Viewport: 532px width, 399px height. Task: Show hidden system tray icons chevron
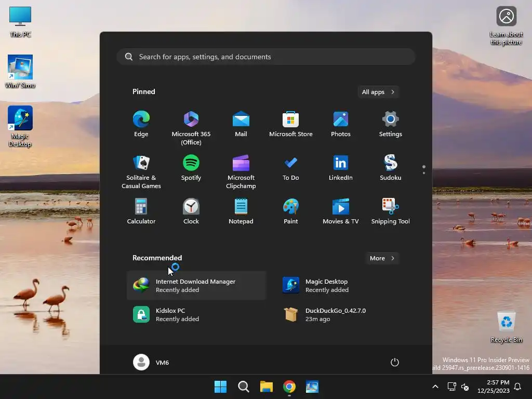435,387
